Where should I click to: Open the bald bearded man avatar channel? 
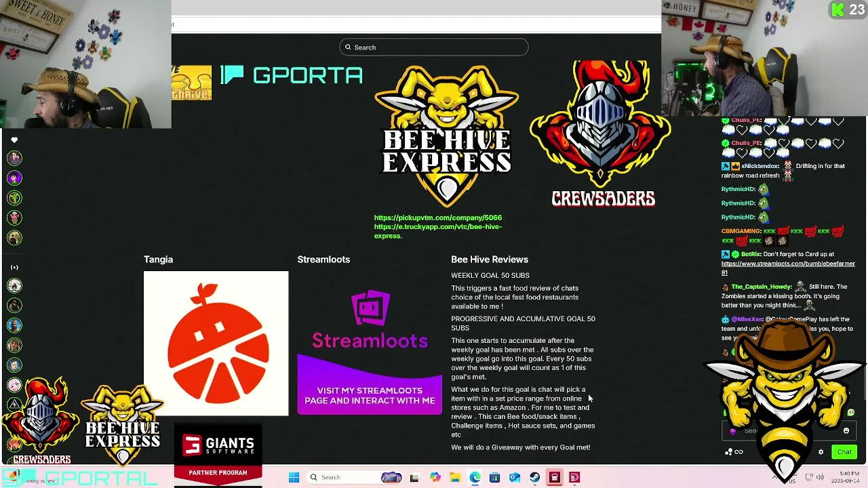click(14, 325)
